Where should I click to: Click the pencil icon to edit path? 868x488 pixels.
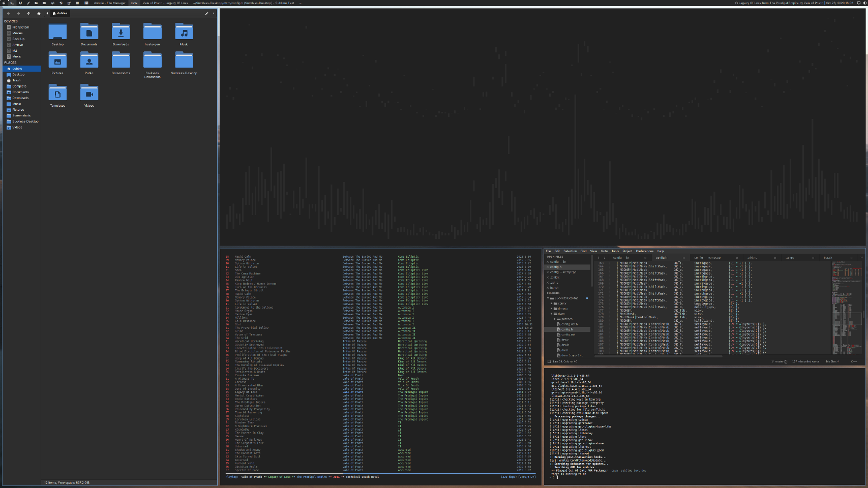pyautogui.click(x=206, y=13)
